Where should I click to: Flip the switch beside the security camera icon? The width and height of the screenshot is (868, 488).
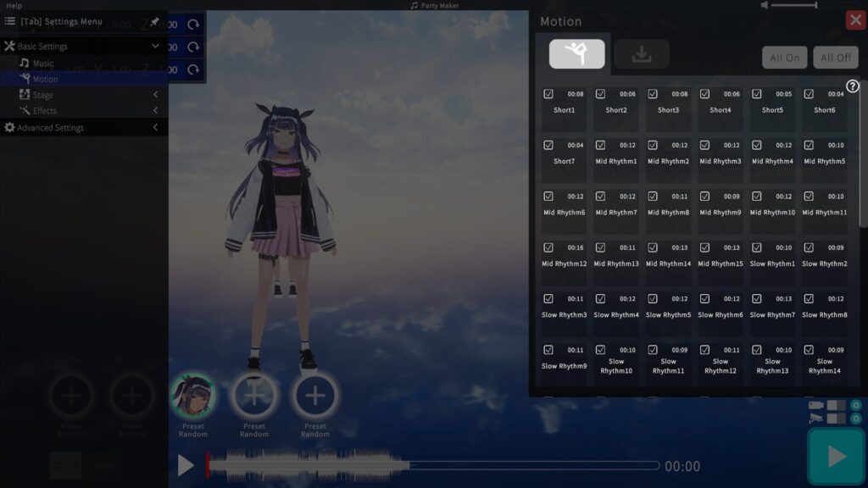tap(836, 419)
